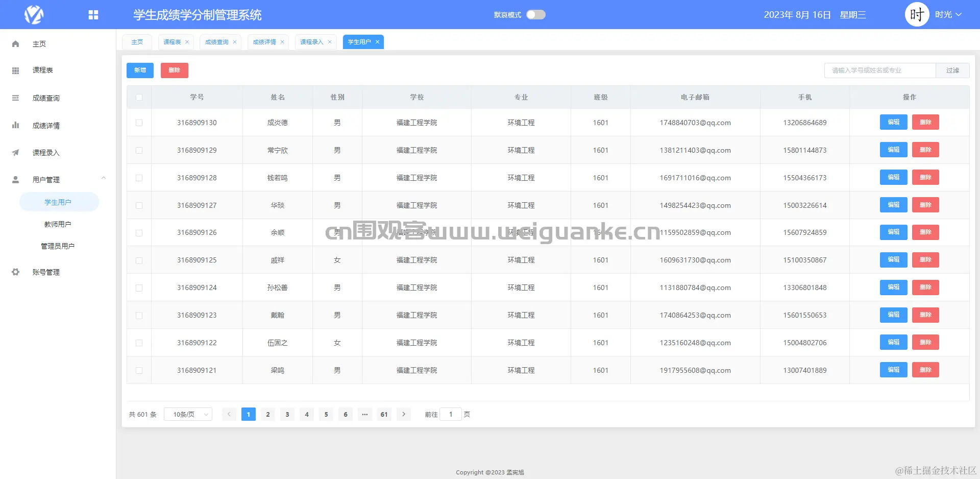
Task: Click the page jump number input
Action: [x=451, y=414]
